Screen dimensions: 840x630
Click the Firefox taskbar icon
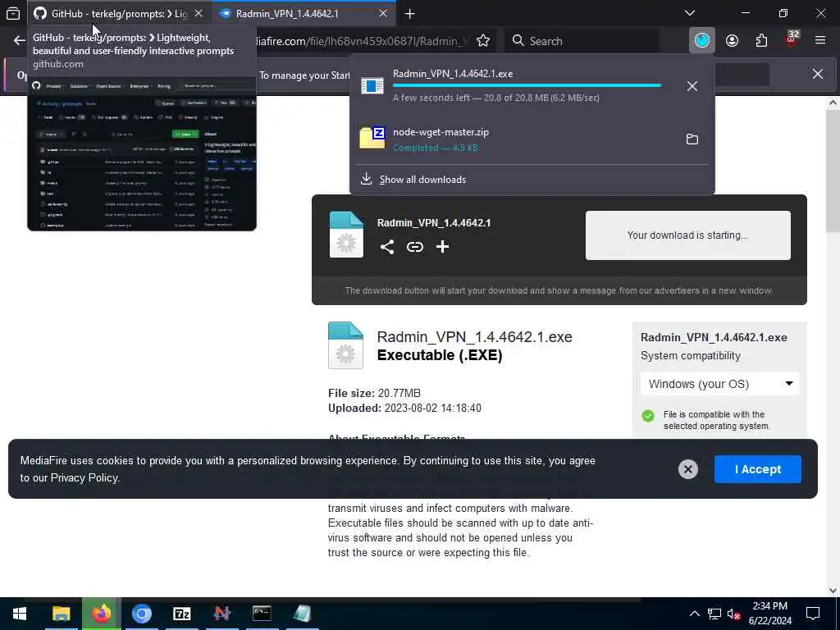[101, 614]
